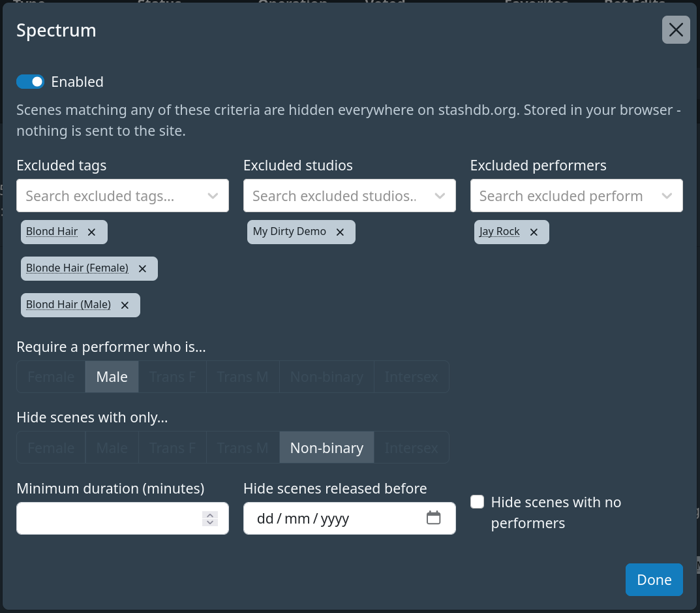Expand the excluded tags dropdown arrow
This screenshot has height=613, width=700.
(213, 196)
